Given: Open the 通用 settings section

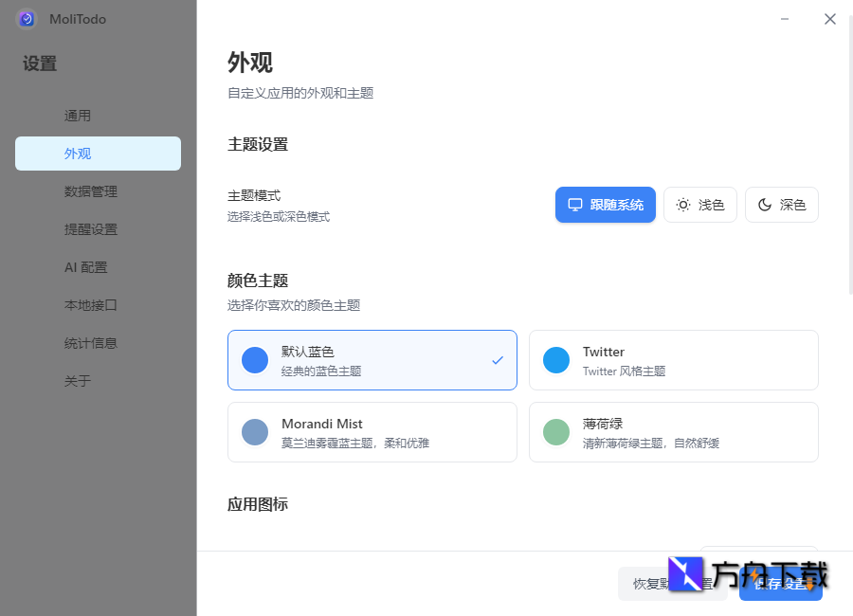Looking at the screenshot, I should [98, 115].
